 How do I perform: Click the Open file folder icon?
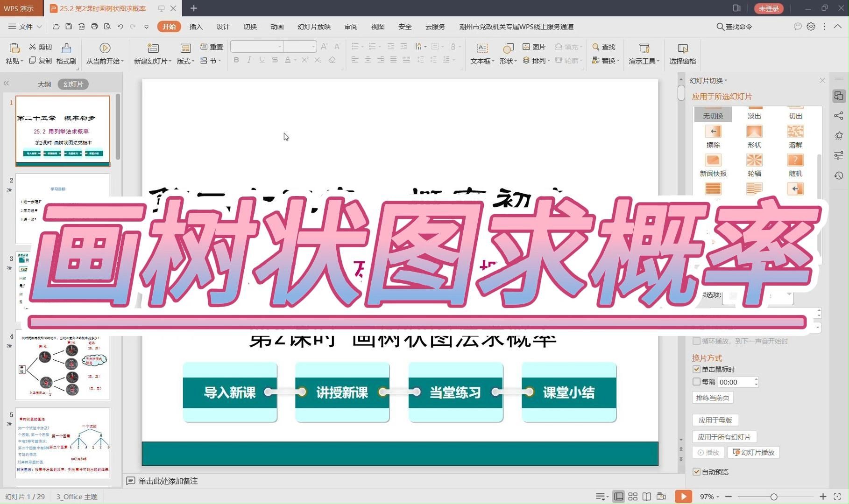(56, 27)
